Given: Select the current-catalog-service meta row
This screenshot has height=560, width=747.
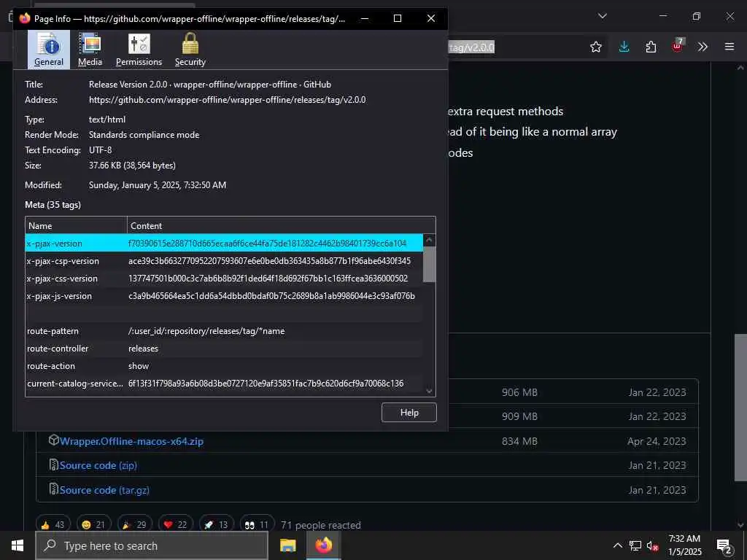Looking at the screenshot, I should [224, 384].
